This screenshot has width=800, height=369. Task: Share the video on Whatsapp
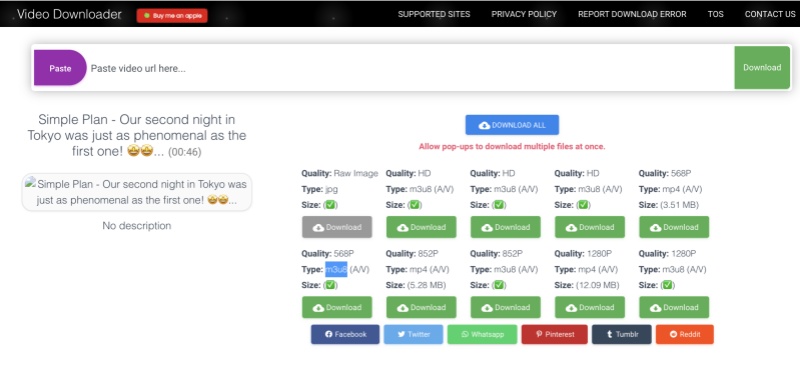[x=482, y=334]
